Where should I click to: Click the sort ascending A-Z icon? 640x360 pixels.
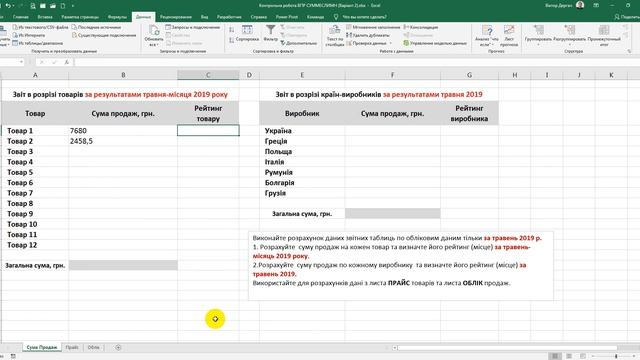click(x=231, y=30)
